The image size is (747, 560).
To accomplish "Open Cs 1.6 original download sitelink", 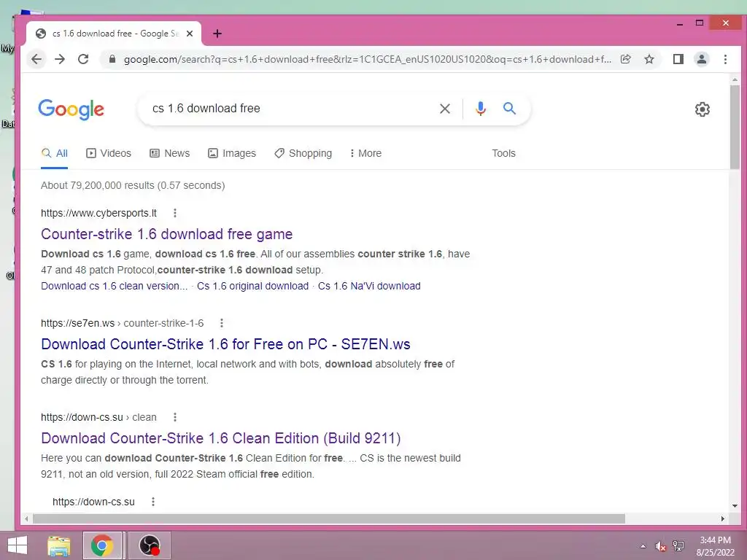I will coord(253,286).
